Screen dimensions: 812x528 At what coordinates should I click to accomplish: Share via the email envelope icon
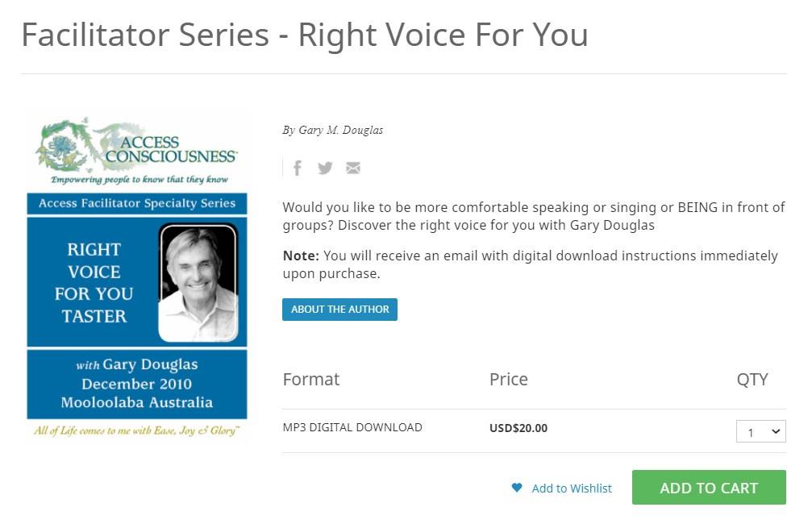coord(353,168)
